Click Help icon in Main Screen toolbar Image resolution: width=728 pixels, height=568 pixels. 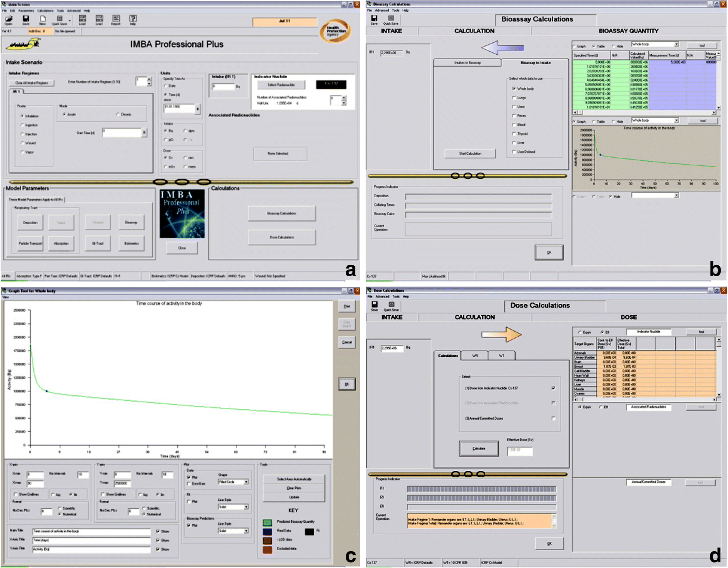point(133,19)
